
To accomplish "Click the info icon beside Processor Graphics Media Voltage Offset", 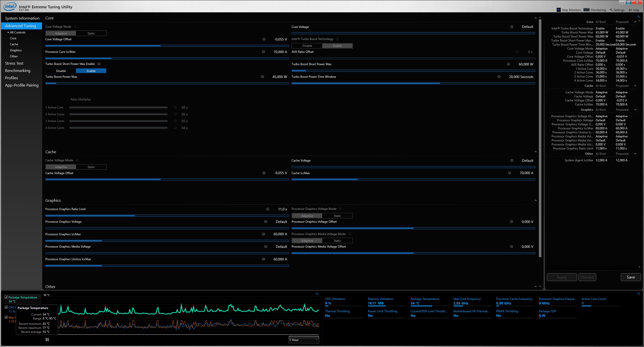I will pos(511,247).
